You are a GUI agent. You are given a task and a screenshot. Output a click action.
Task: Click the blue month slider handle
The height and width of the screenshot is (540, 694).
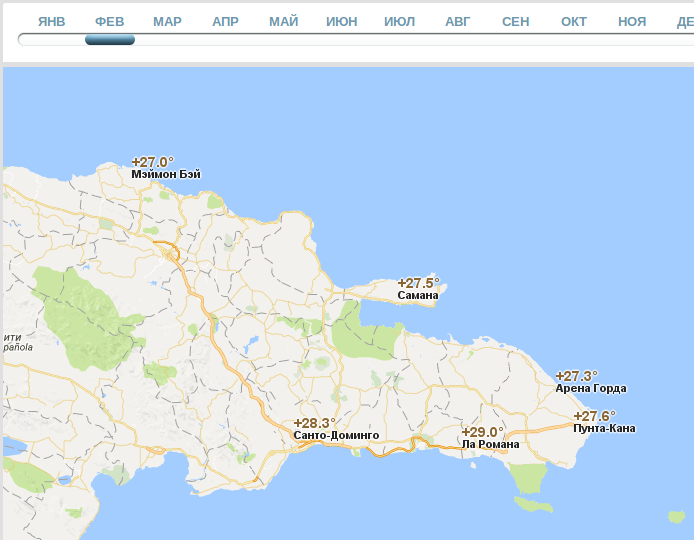click(110, 40)
